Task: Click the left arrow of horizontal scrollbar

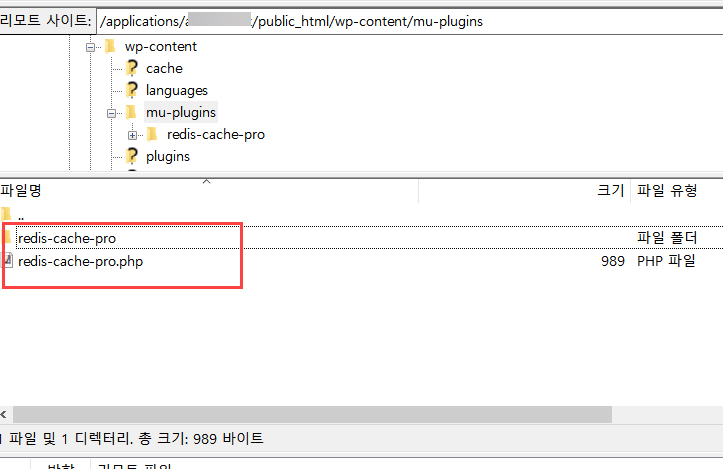Action: 4,415
